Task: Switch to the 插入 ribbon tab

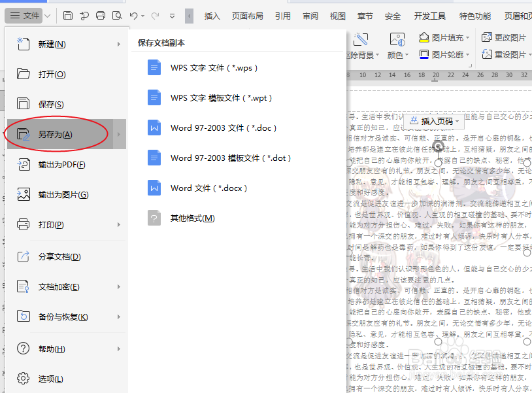Action: pos(212,16)
